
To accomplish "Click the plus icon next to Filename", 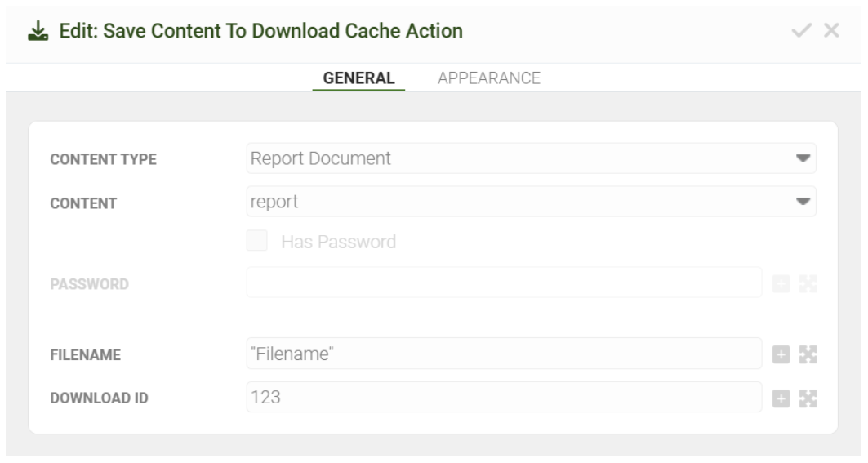I will point(782,354).
